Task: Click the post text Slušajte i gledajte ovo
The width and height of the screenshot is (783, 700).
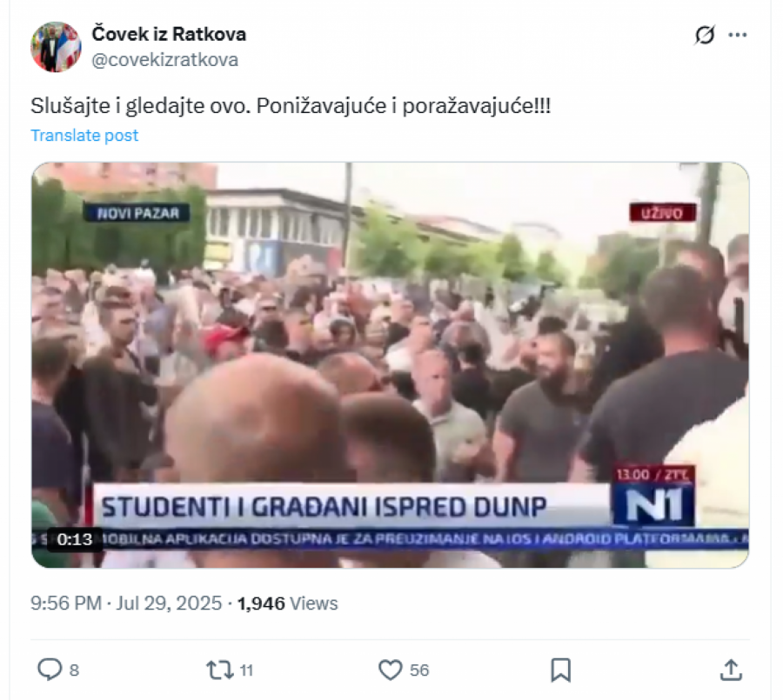Action: pos(140,106)
